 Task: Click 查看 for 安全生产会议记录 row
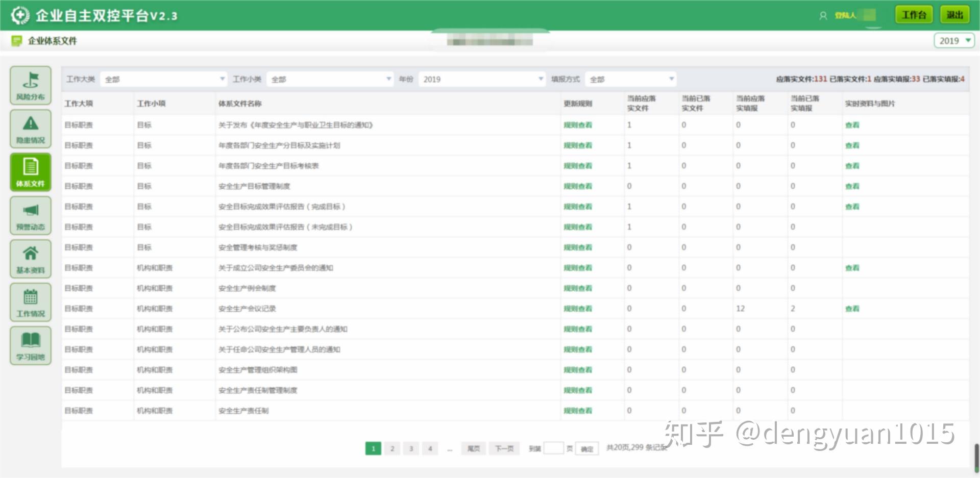point(852,309)
